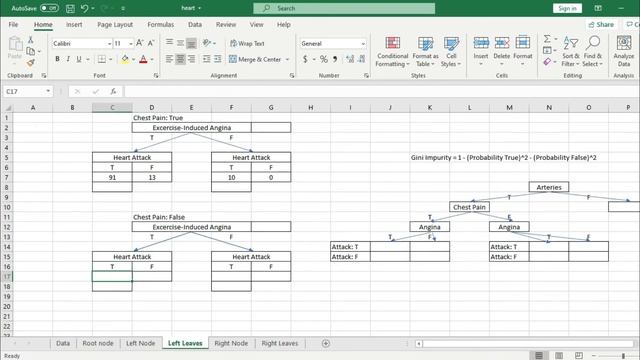Decrease font size with smaller A
This screenshot has height=360, width=640.
pyautogui.click(x=151, y=43)
